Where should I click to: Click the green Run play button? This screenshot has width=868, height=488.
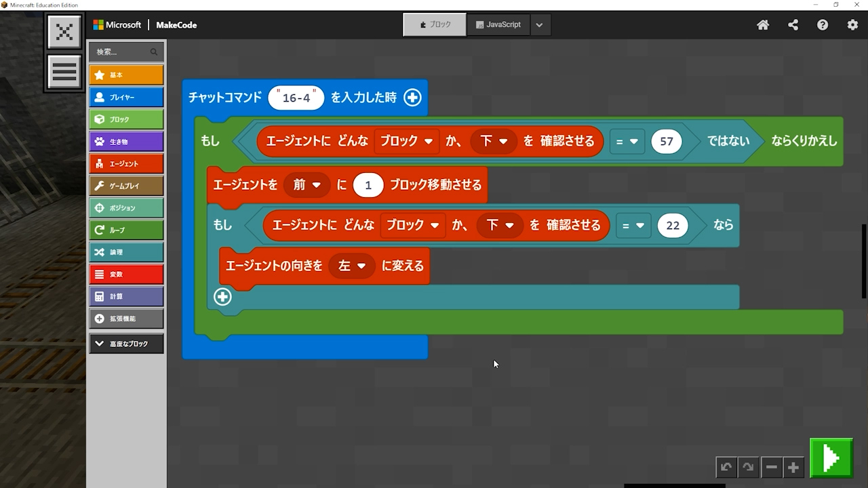click(x=831, y=459)
